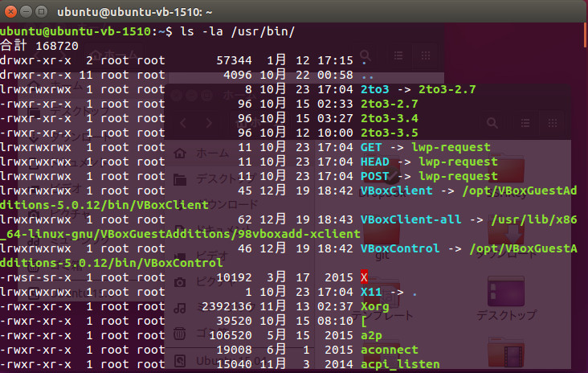The width and height of the screenshot is (588, 373).
Task: Open Music note icon in file manager sidebar
Action: pyautogui.click(x=180, y=309)
